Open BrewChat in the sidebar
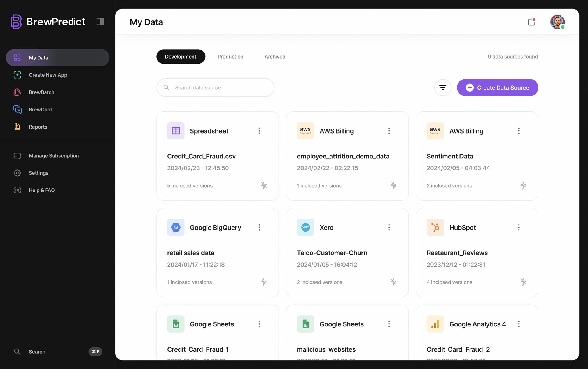Viewport: 588px width, 369px height. tap(58, 109)
